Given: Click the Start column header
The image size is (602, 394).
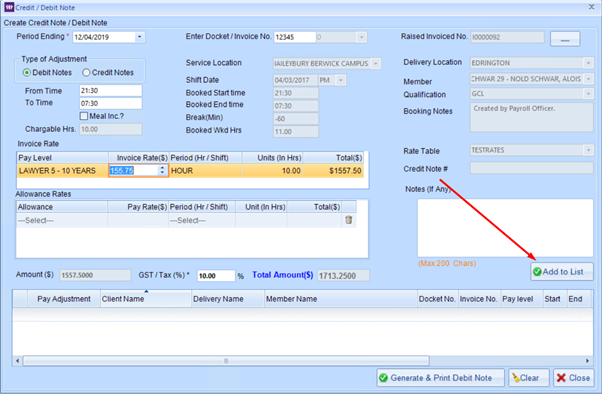Looking at the screenshot, I should click(x=555, y=299).
